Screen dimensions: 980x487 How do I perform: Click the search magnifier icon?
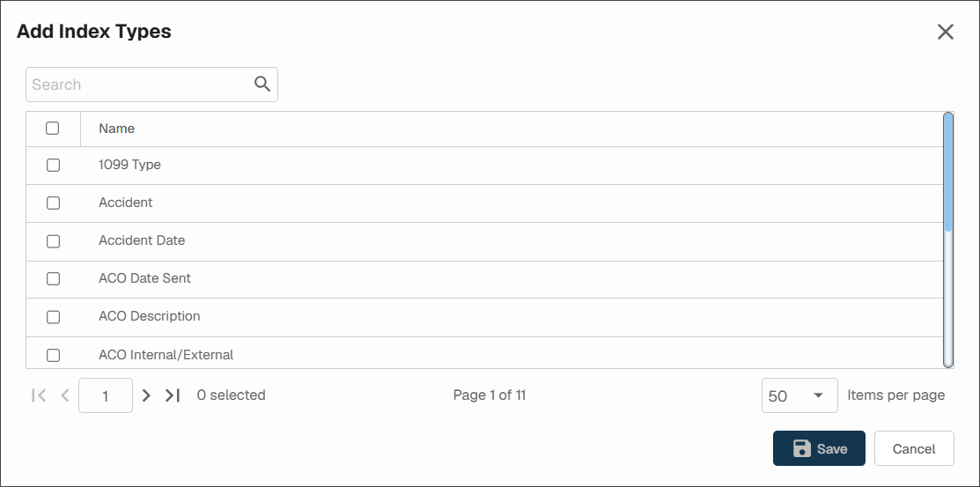(x=262, y=84)
